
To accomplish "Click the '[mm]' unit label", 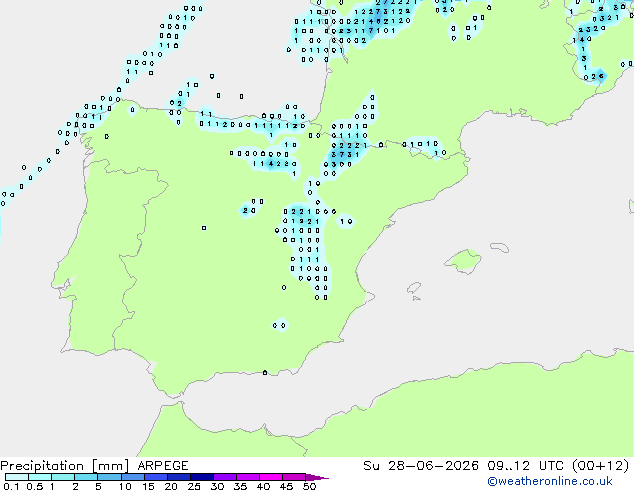I will tap(110, 466).
